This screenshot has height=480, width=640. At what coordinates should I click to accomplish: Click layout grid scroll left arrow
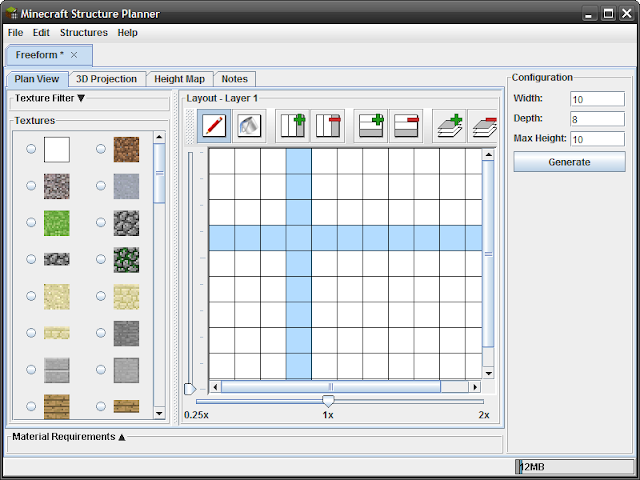pyautogui.click(x=216, y=387)
